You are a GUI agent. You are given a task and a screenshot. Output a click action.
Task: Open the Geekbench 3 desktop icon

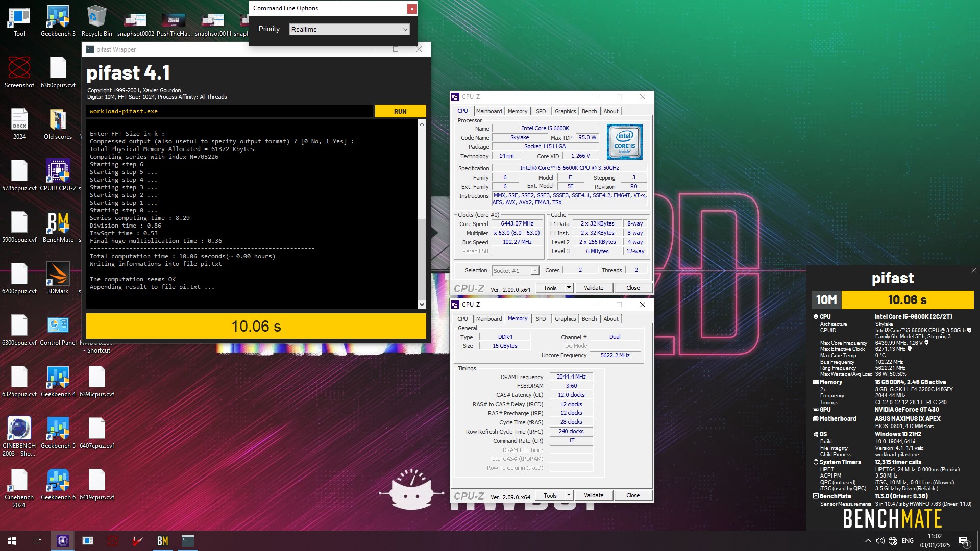coord(58,21)
